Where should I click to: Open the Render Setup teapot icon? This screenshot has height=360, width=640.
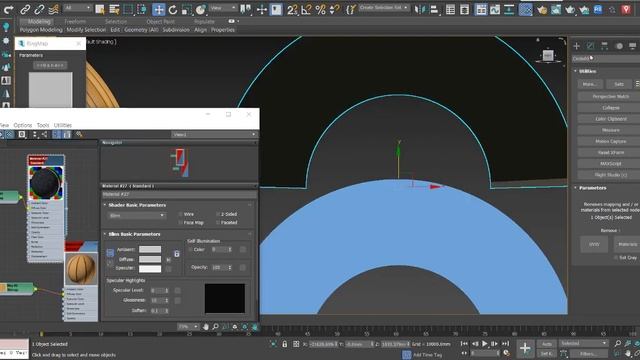pyautogui.click(x=542, y=9)
